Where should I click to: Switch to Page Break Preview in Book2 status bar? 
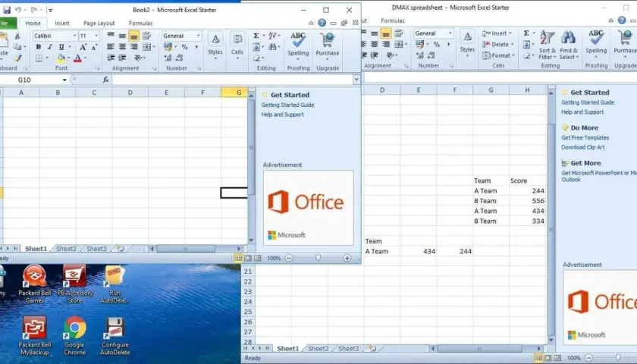tap(257, 258)
